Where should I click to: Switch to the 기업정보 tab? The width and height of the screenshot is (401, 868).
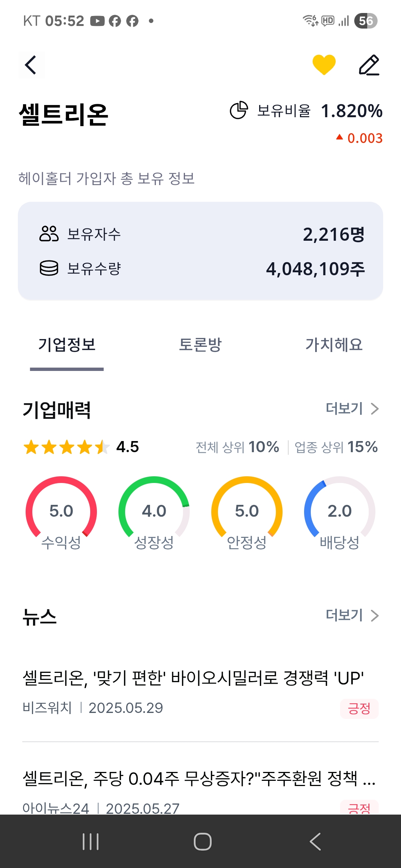coord(67,345)
